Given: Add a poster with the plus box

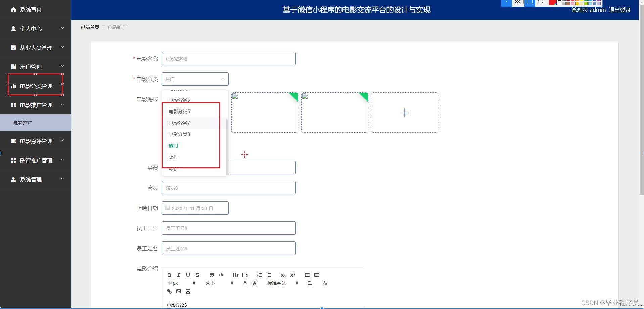Looking at the screenshot, I should point(405,113).
